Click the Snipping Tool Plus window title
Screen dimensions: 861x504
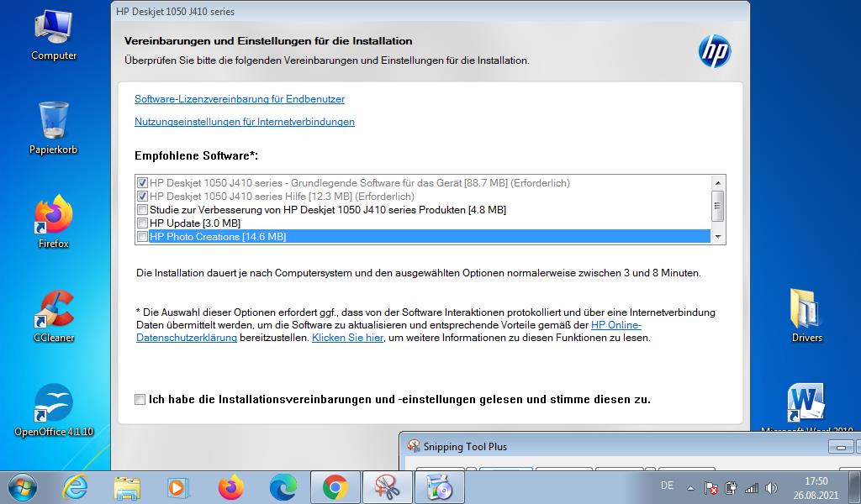(465, 446)
